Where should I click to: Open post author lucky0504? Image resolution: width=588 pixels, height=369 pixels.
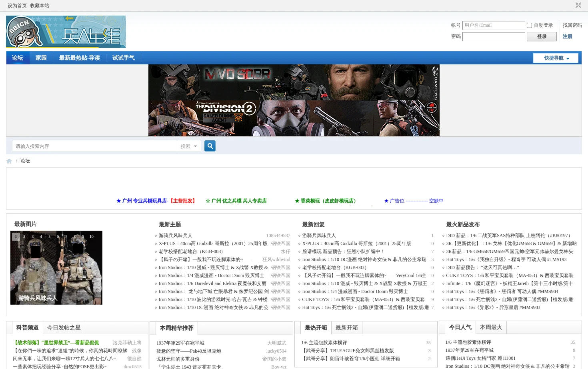point(276,351)
